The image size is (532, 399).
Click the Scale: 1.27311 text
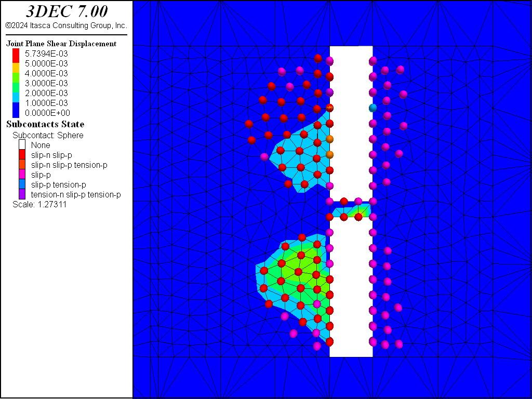(39, 204)
